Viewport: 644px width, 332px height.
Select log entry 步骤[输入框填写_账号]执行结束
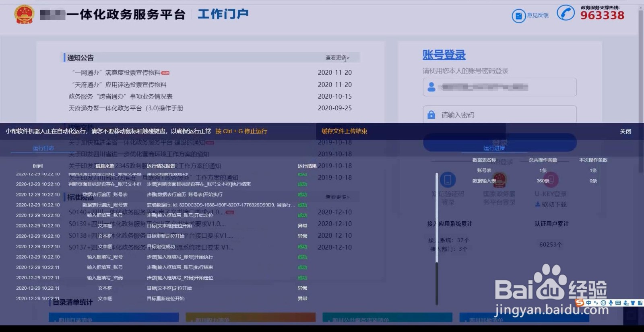click(x=180, y=268)
